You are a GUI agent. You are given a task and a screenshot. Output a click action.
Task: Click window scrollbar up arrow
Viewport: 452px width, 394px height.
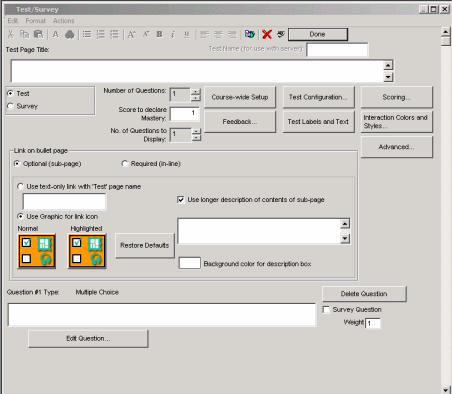(446, 32)
